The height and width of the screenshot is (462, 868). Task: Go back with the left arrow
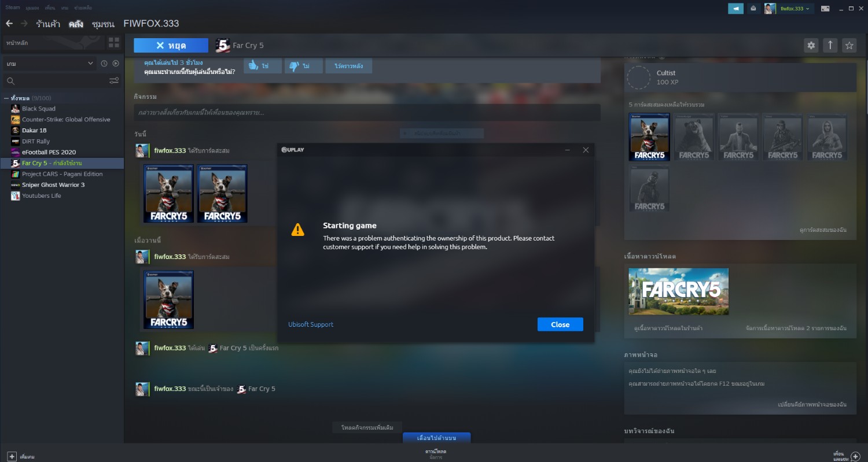9,24
